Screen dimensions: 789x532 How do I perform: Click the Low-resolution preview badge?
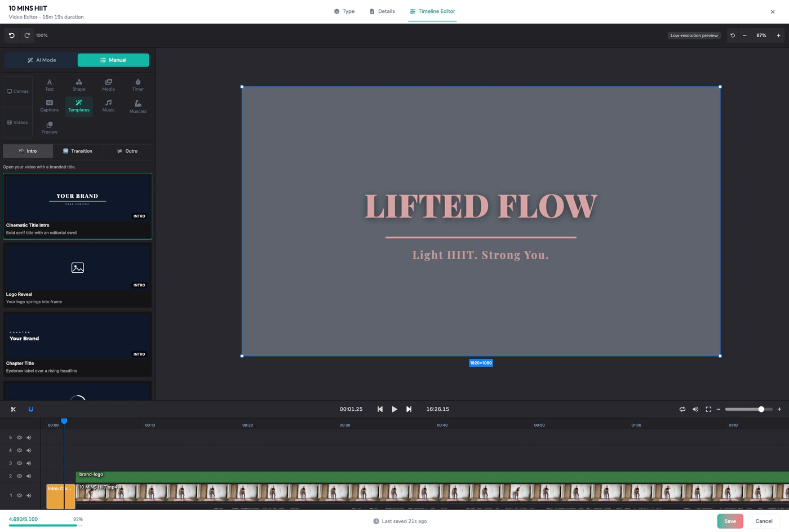click(x=694, y=36)
